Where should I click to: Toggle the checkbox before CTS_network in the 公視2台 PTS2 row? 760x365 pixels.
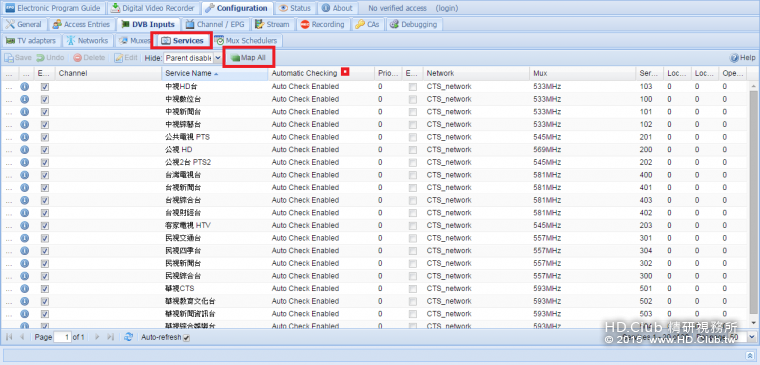(x=412, y=162)
